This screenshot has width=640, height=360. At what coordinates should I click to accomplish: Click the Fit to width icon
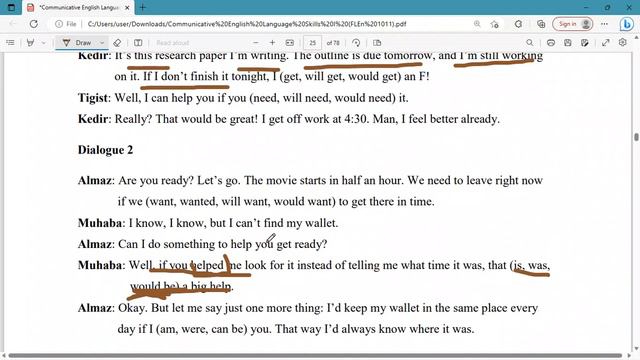289,42
